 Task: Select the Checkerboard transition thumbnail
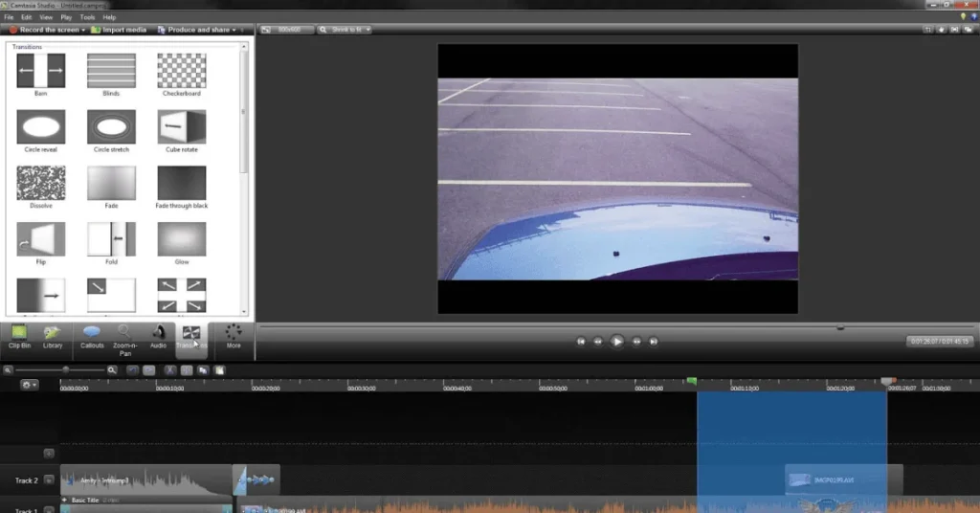(181, 71)
